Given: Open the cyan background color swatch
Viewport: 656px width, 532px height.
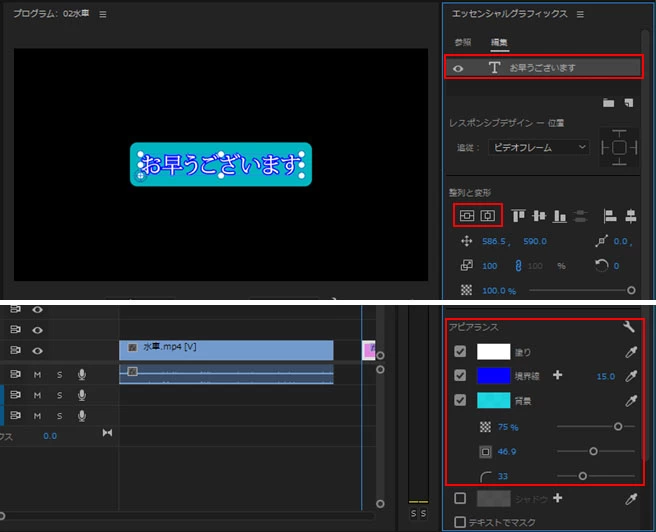Looking at the screenshot, I should tap(494, 400).
